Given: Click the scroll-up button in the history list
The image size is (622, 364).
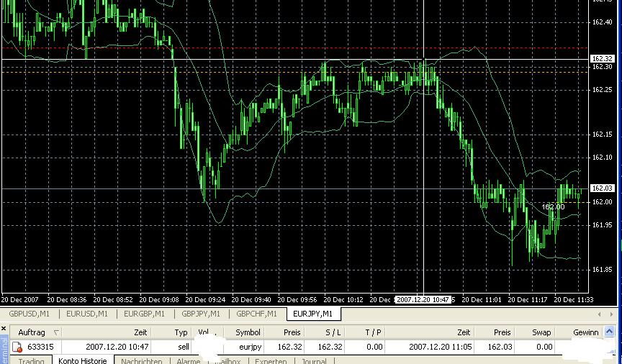Looking at the screenshot, I should (x=609, y=332).
